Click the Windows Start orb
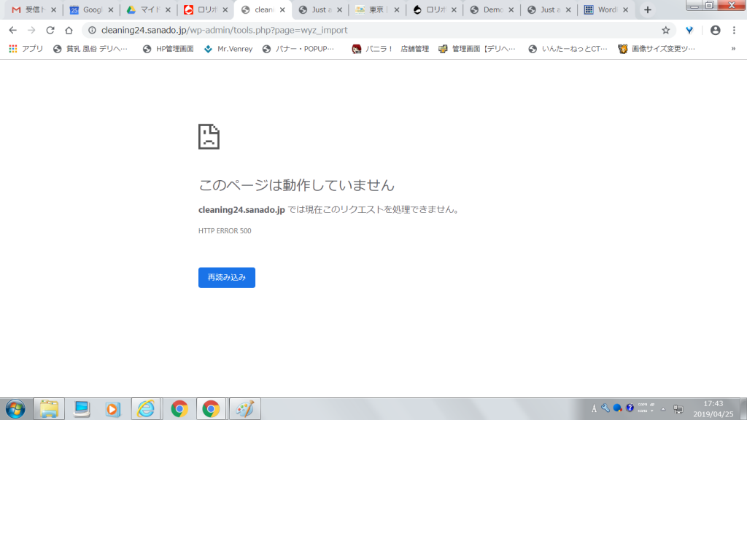 [x=15, y=408]
